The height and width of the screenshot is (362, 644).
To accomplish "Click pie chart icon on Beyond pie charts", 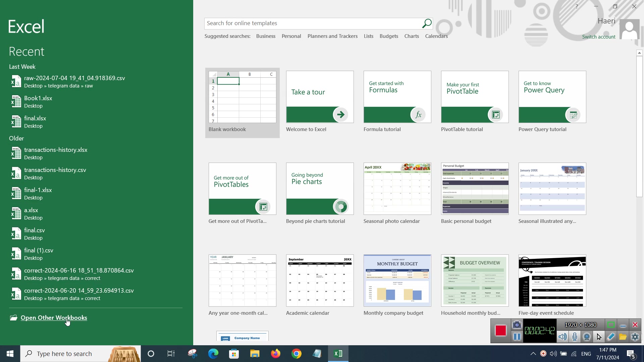I will [x=341, y=206].
